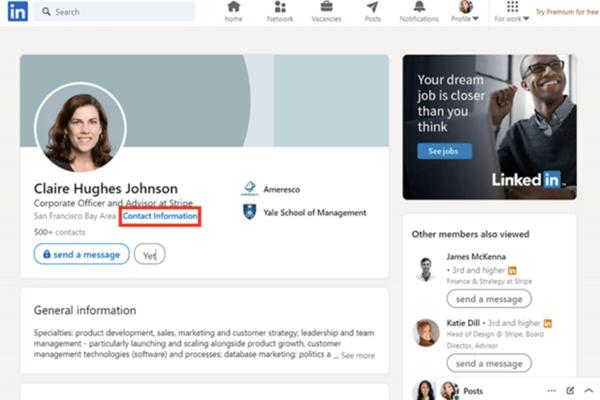Open Claire Hughes Johnson's profile photo

point(80,127)
